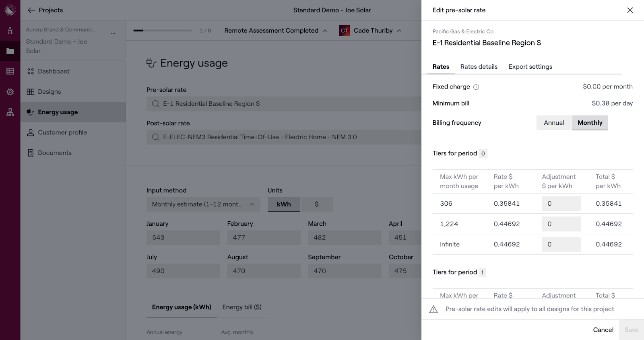The height and width of the screenshot is (340, 644).
Task: Set billing frequency to Annual
Action: (554, 123)
